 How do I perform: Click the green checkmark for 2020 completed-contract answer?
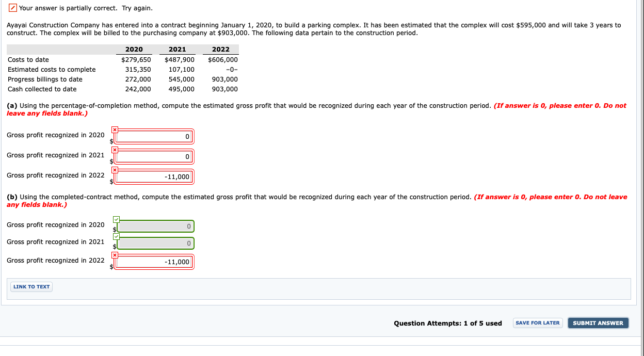click(116, 219)
